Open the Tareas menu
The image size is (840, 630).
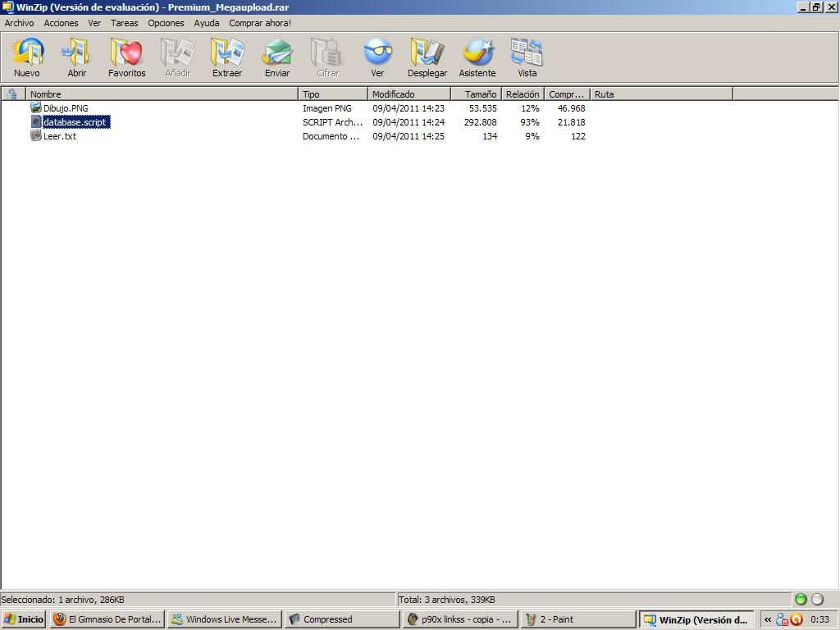[125, 23]
